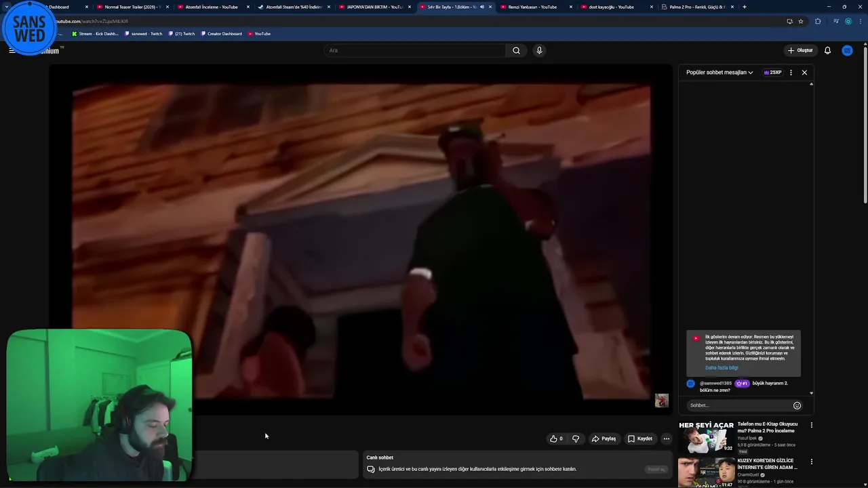Click the #1 crown badge in chat message
868x488 pixels.
point(742,384)
